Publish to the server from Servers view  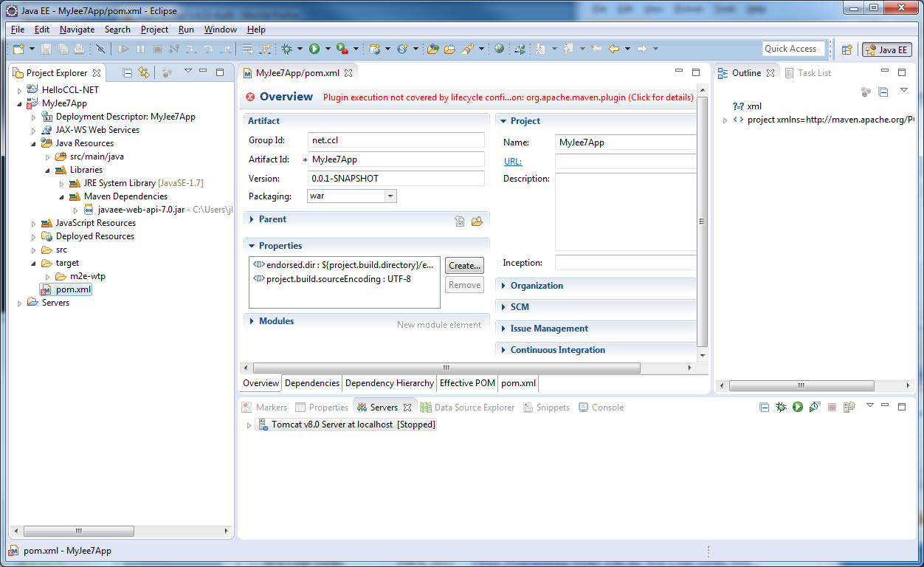849,407
